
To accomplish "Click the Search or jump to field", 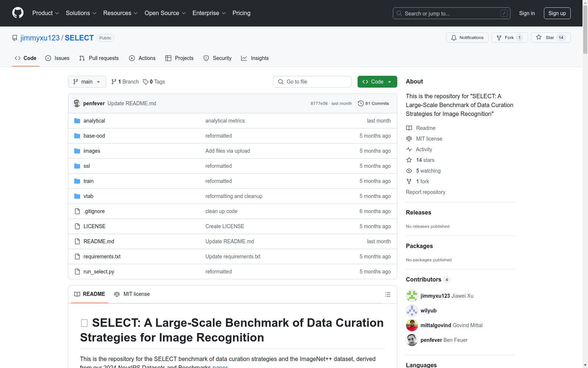I will (x=452, y=13).
